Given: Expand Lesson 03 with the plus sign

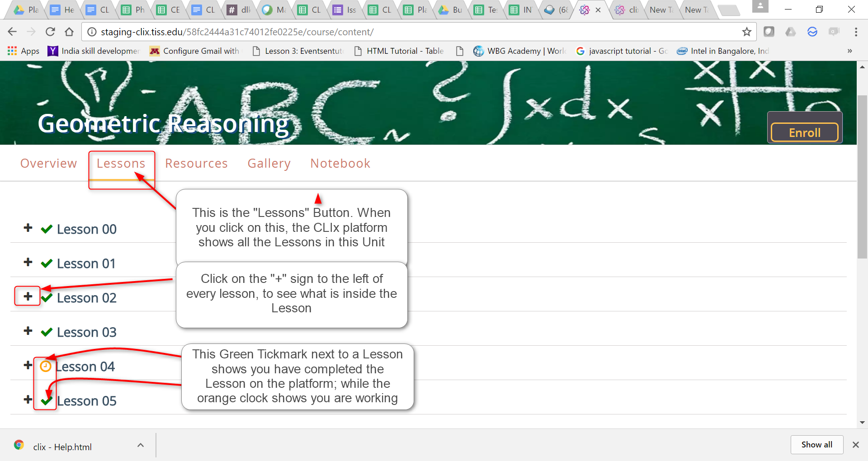Looking at the screenshot, I should 28,331.
